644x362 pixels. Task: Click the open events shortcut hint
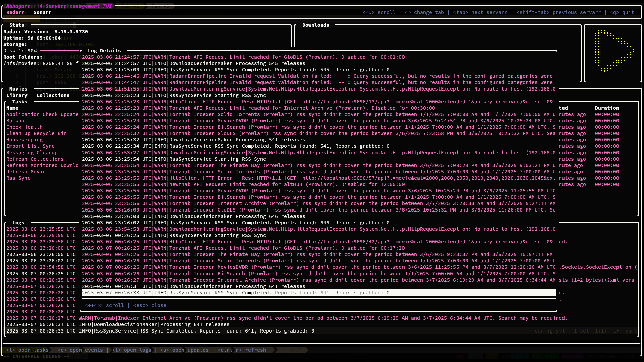coord(80,350)
